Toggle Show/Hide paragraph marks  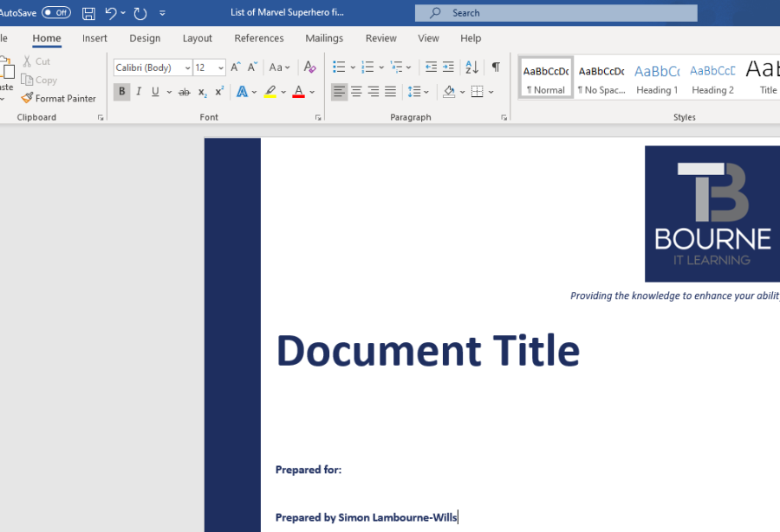pyautogui.click(x=496, y=68)
